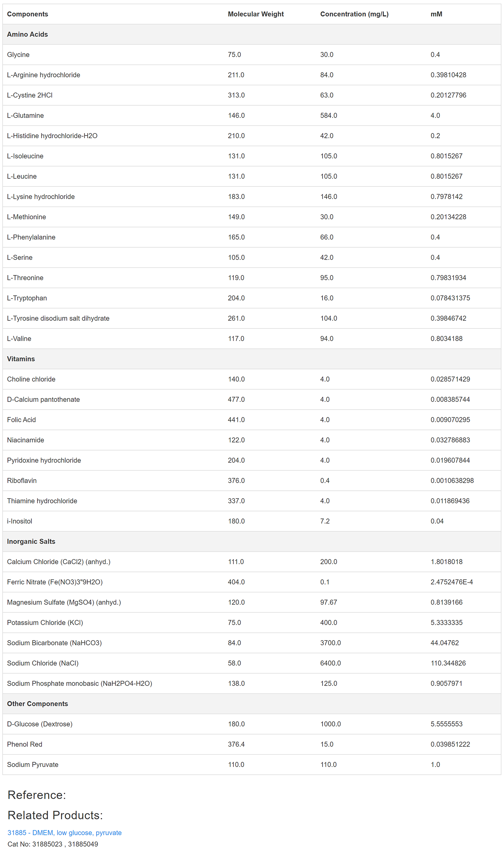
Task: Open the DMEM low glucose, pyruvate link
Action: click(65, 832)
